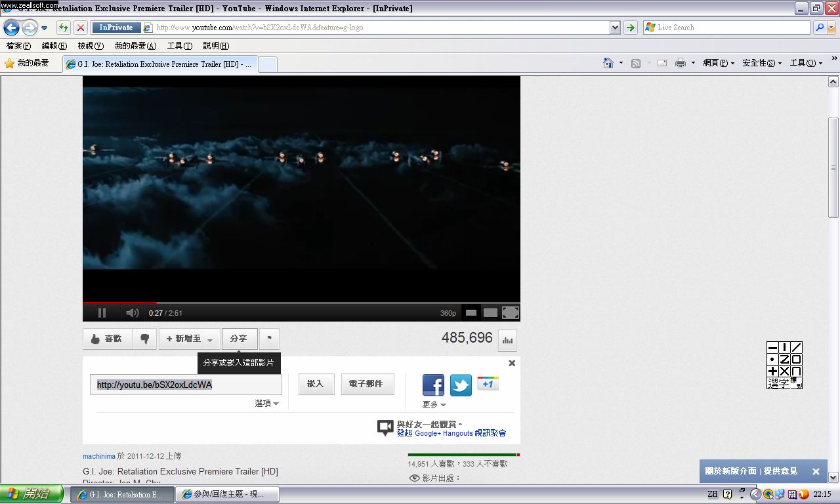
Task: Mute the video volume speaker icon
Action: click(x=132, y=313)
